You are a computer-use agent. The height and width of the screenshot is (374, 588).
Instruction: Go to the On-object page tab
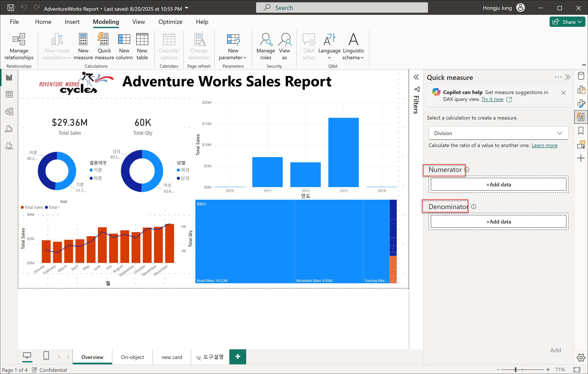[132, 357]
